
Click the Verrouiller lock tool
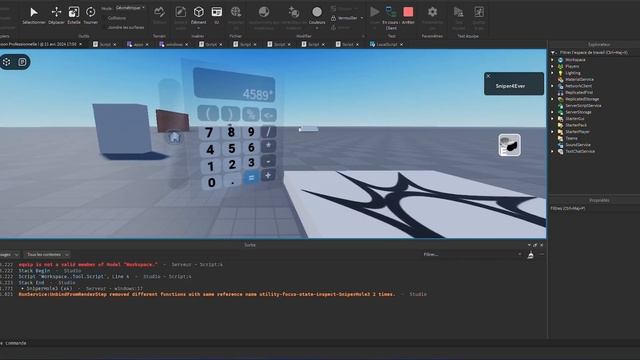[347, 18]
